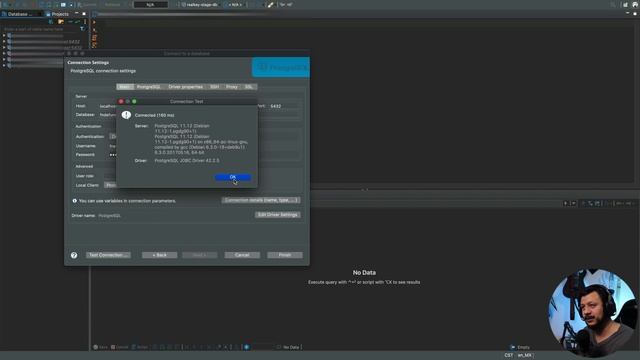Expand the topmost connection in the navigator tree
The image size is (640, 360).
point(4,36)
